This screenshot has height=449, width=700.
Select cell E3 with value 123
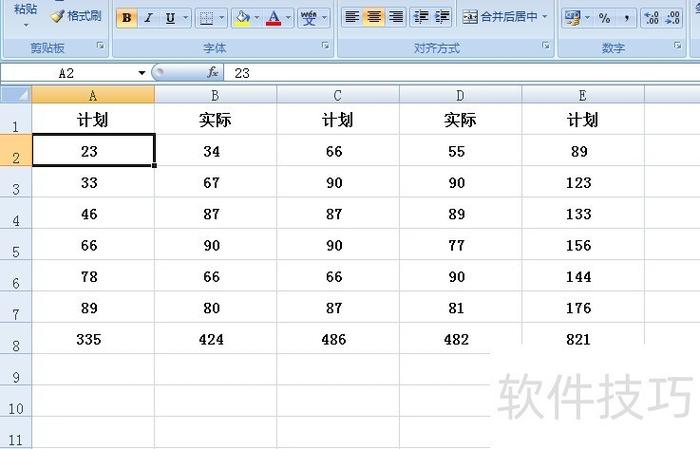pos(583,182)
